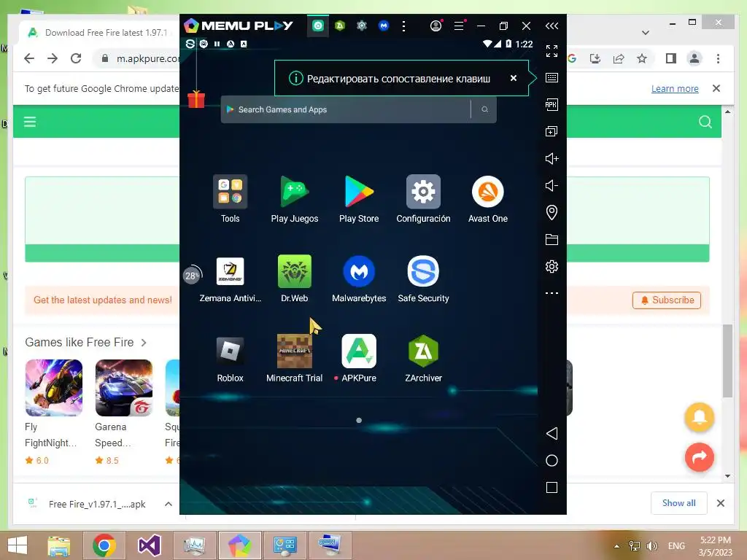Show more sidebar tools (three dots)
The width and height of the screenshot is (747, 560).
[x=551, y=293]
